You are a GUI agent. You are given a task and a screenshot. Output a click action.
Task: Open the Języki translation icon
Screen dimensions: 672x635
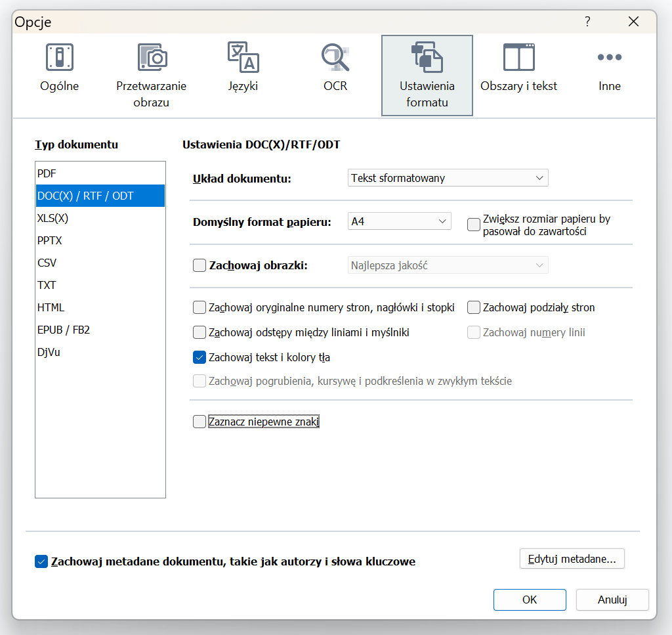[x=243, y=58]
